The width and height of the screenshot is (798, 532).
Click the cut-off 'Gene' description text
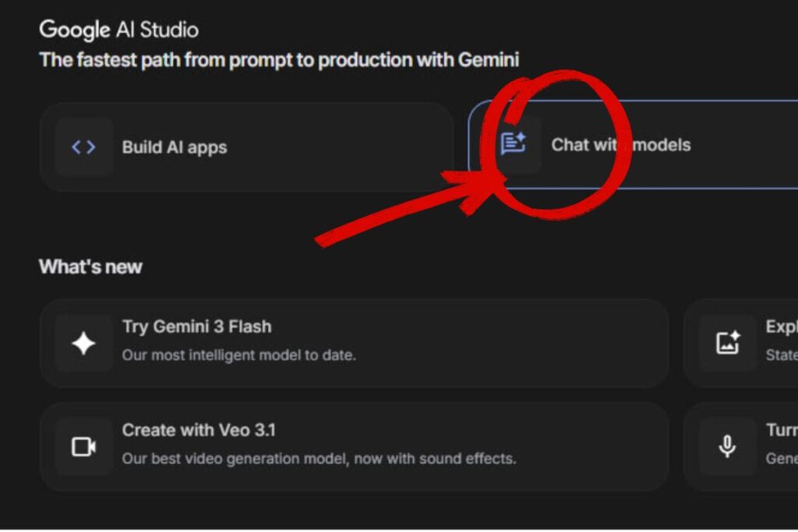782,458
